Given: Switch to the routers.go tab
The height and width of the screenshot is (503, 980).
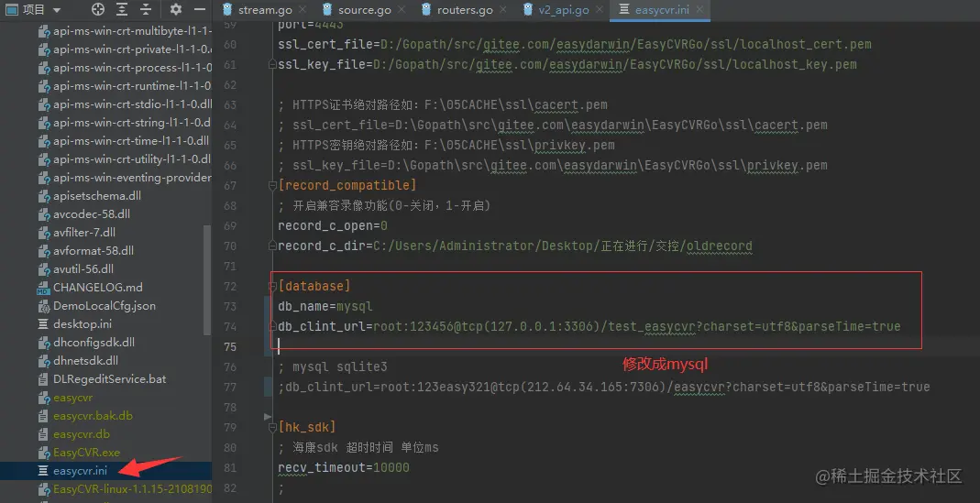Looking at the screenshot, I should 465,10.
